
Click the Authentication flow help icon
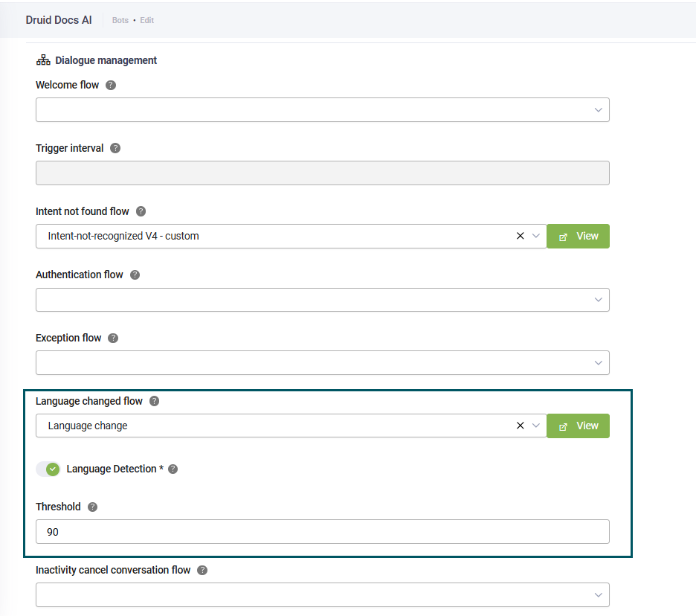135,275
